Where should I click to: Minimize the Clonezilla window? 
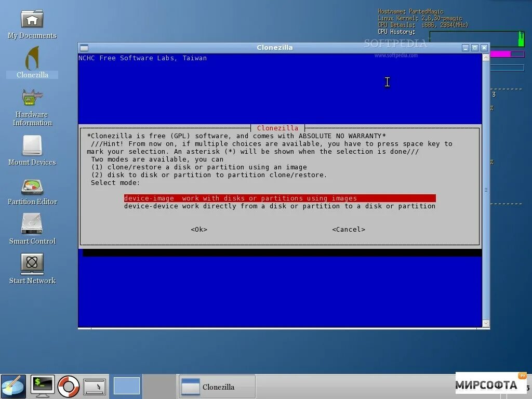[x=465, y=48]
